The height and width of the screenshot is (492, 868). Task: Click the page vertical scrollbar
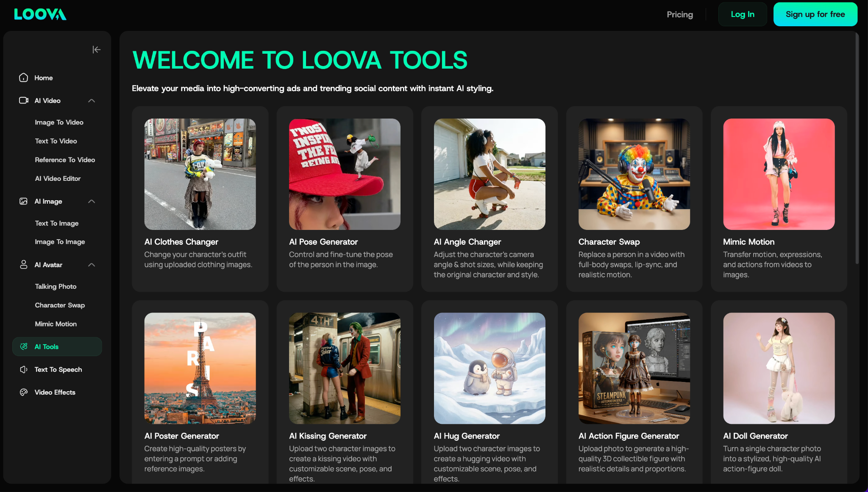pyautogui.click(x=857, y=148)
